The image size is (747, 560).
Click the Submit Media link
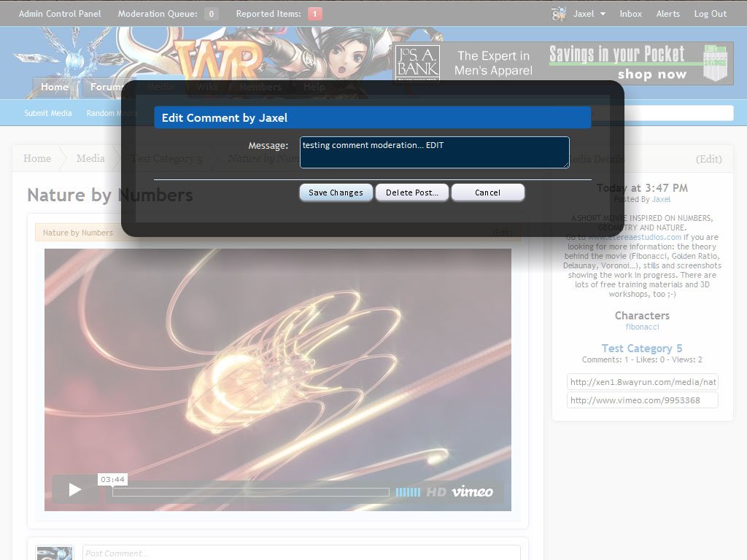pos(48,113)
